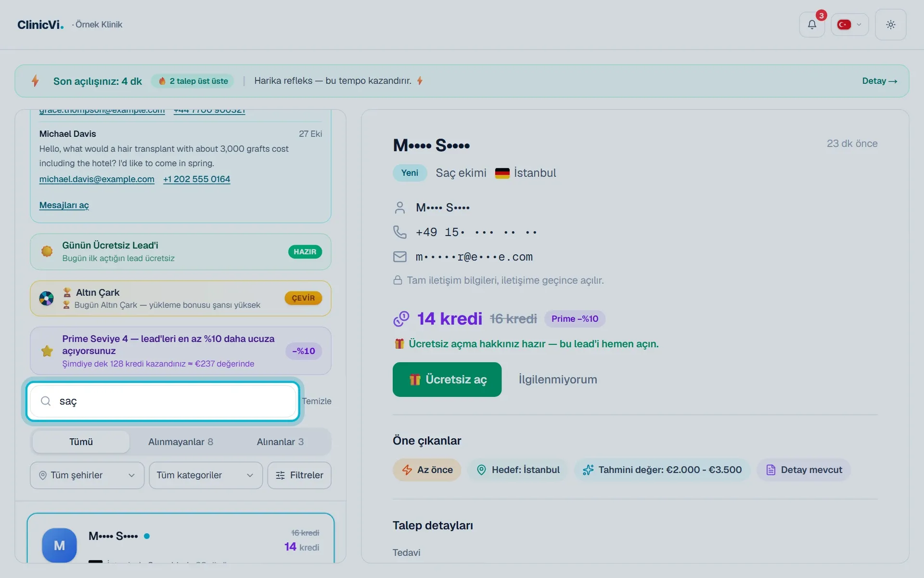Viewport: 924px width, 578px height.
Task: Click the lock icon by contact notice
Action: [x=398, y=280]
